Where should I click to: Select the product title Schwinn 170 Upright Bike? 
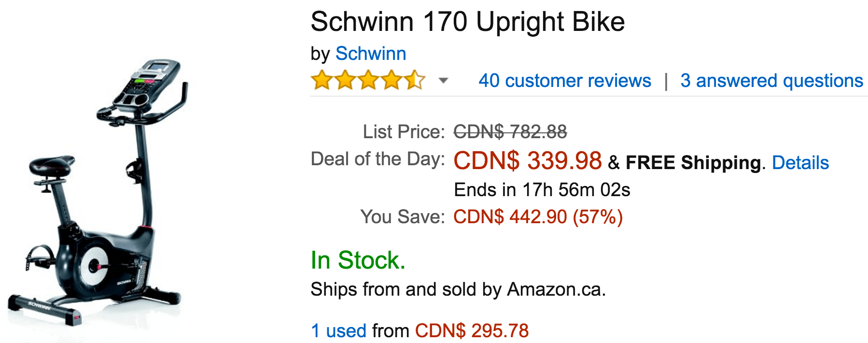(468, 22)
